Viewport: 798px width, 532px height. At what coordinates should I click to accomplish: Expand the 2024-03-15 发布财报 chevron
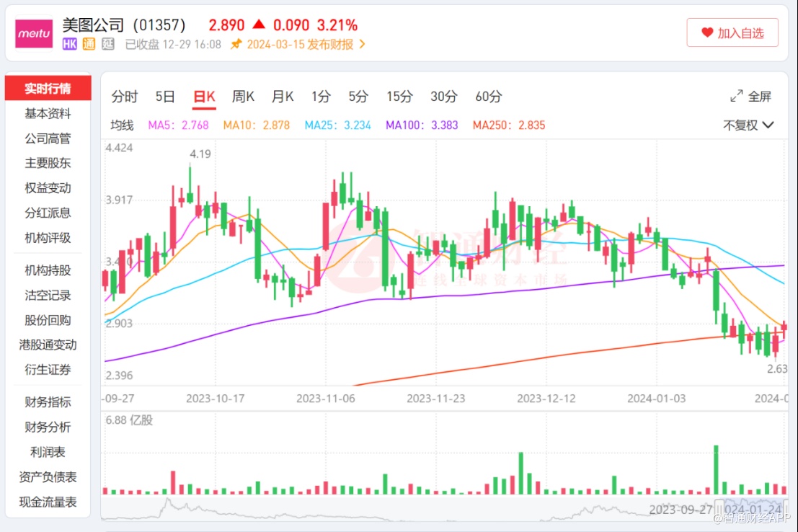[363, 44]
